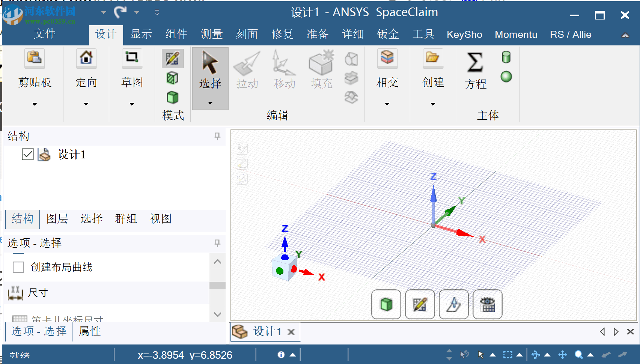
Task: Click the plan view button in viewport
Action: (x=454, y=304)
